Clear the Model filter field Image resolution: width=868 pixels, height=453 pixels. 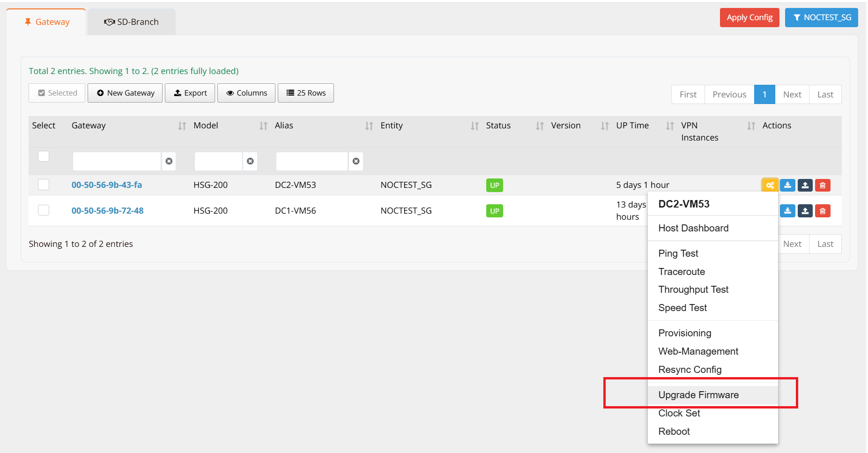coord(250,161)
